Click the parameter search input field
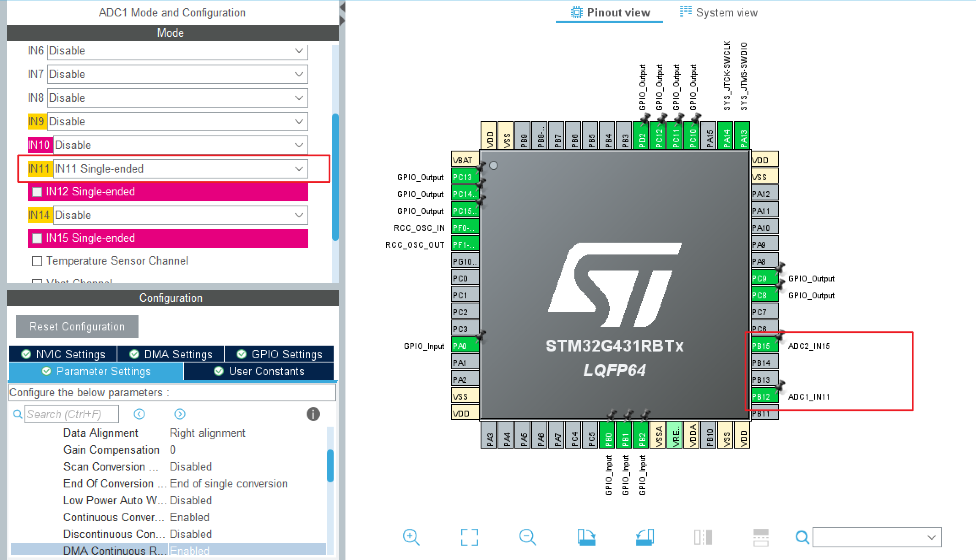 pyautogui.click(x=71, y=414)
